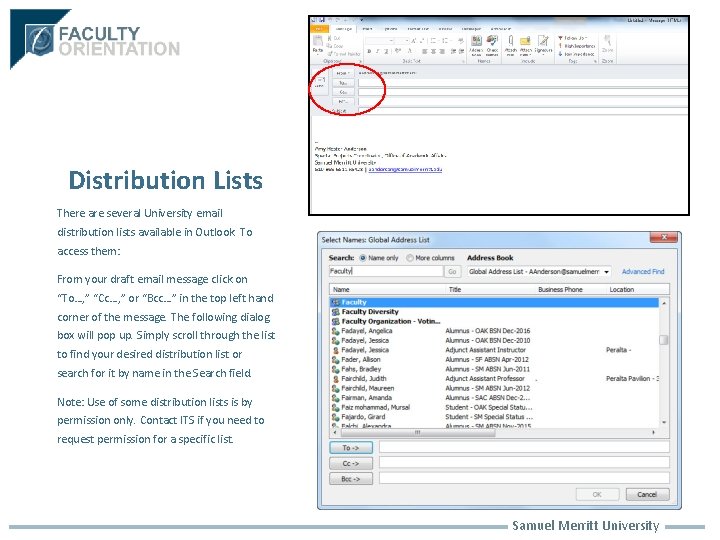The height and width of the screenshot is (540, 720).
Task: Click the To... button in draft message
Action: 343,83
